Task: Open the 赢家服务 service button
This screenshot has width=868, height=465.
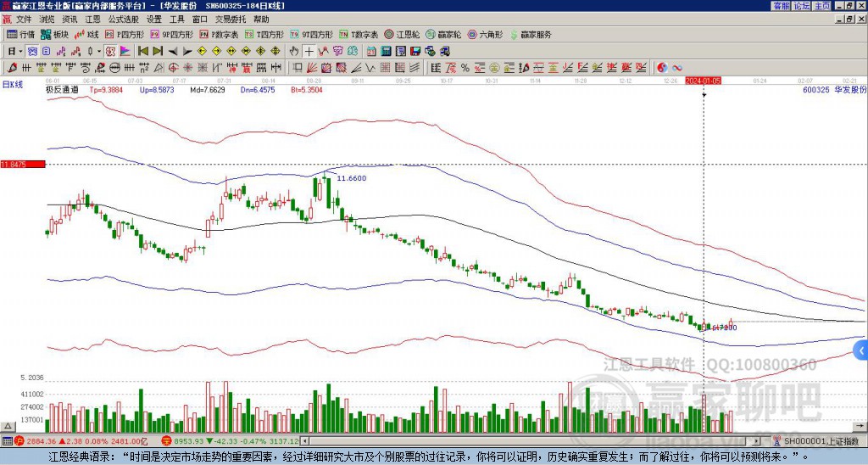Action: coord(531,34)
